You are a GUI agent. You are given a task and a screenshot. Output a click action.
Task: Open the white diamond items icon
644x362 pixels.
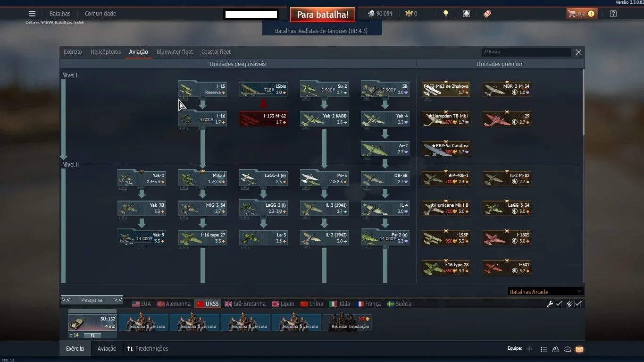467,14
